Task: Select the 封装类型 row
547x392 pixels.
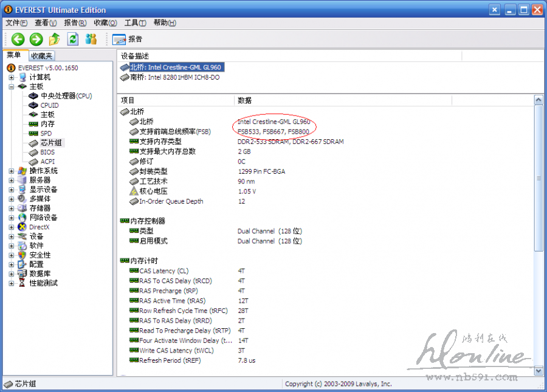Action: click(x=325, y=171)
